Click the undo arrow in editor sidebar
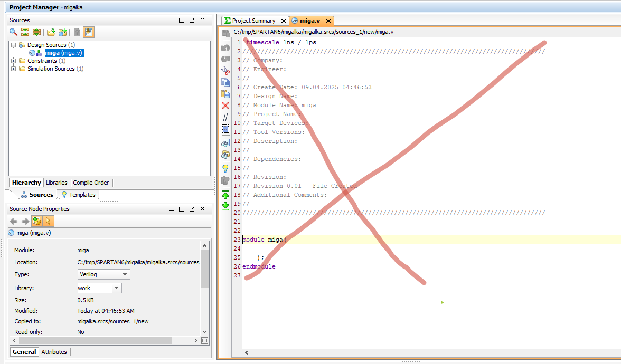 [225, 47]
